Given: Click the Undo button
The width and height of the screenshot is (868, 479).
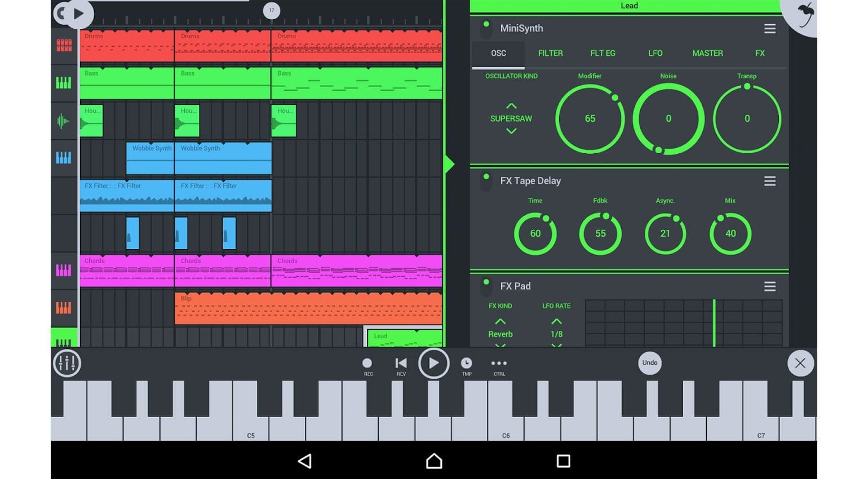Looking at the screenshot, I should tap(649, 363).
